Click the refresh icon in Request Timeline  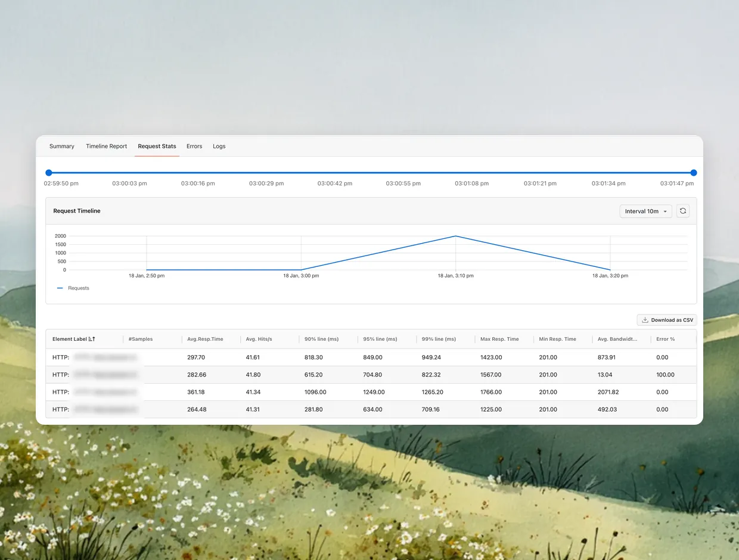tap(683, 211)
